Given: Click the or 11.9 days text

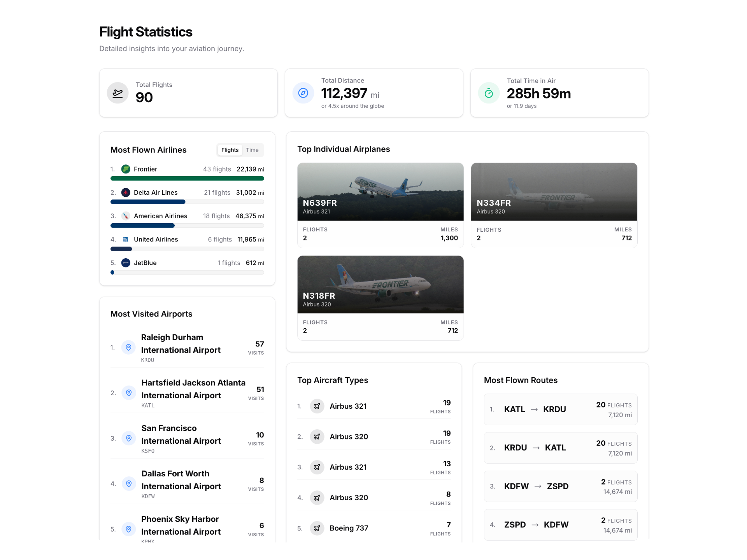Looking at the screenshot, I should (522, 106).
